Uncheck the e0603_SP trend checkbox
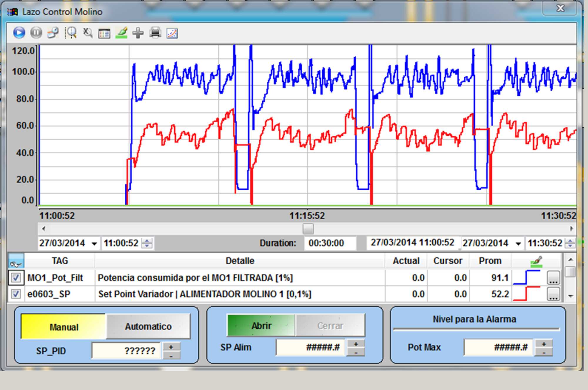Image resolution: width=588 pixels, height=390 pixels. coord(16,294)
